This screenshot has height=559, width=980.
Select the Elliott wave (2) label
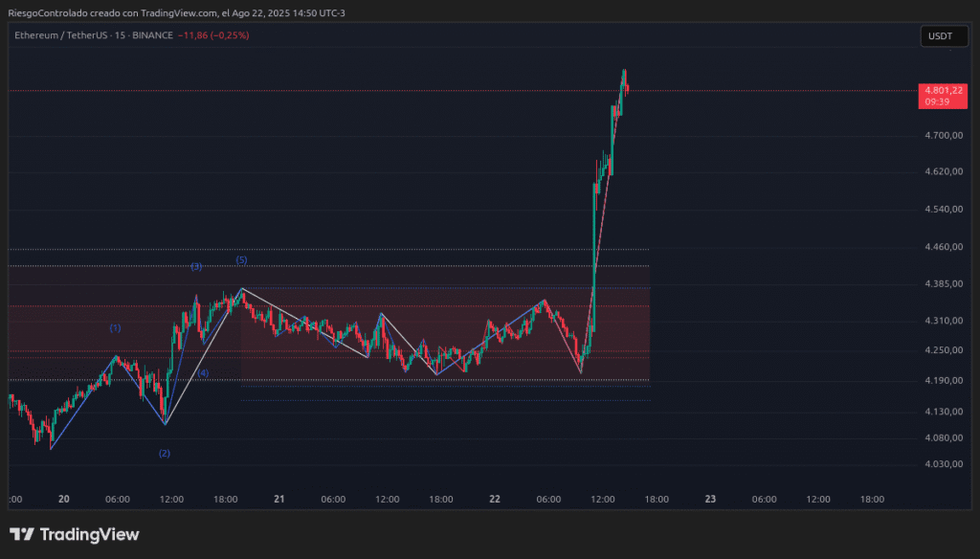(x=165, y=453)
